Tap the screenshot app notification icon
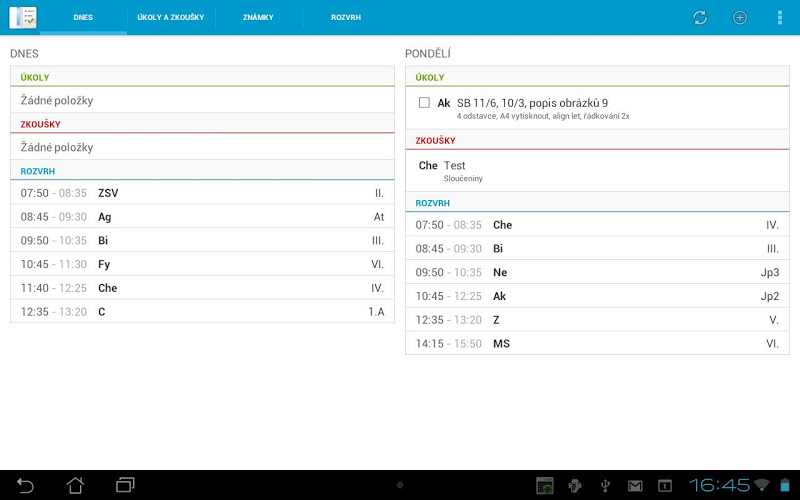The height and width of the screenshot is (500, 800). pos(544,486)
